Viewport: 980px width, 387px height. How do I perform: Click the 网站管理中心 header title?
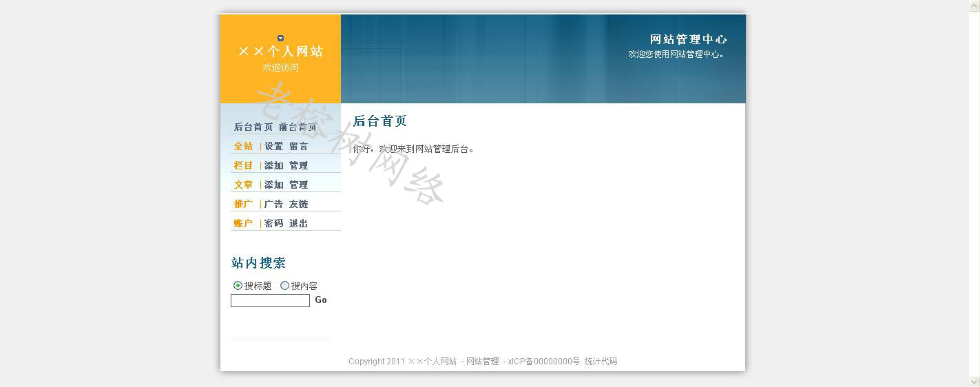(x=689, y=39)
